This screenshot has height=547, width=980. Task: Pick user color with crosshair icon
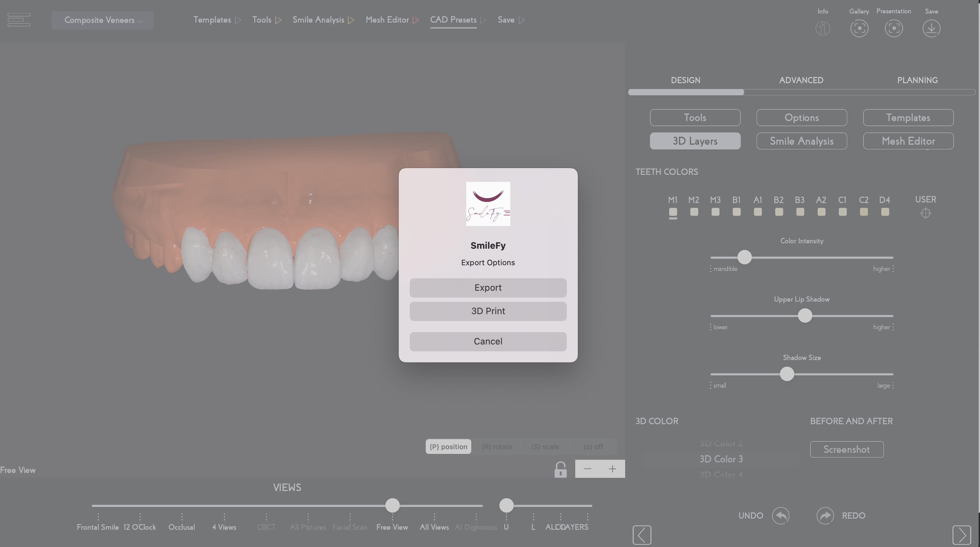click(925, 213)
